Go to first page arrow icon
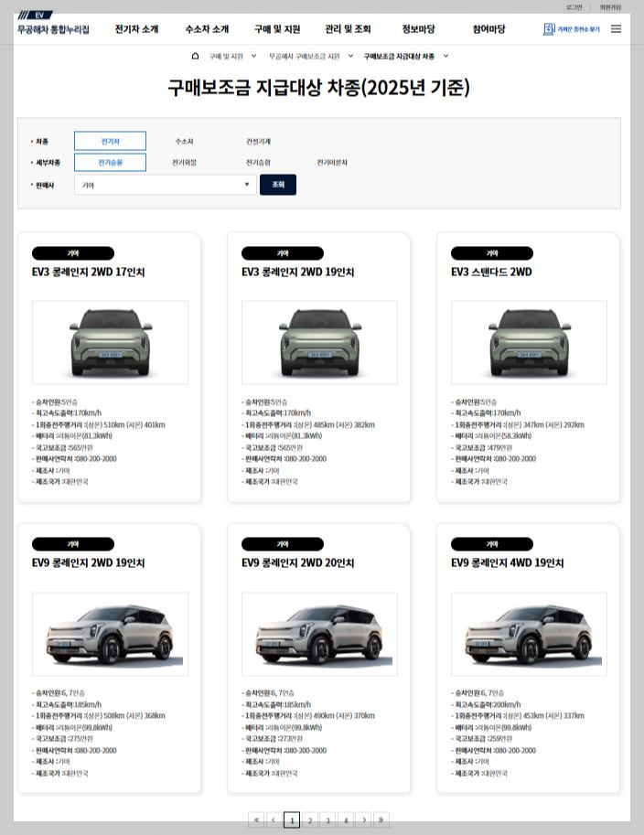Viewport: 644px width, 835px height. click(x=256, y=819)
